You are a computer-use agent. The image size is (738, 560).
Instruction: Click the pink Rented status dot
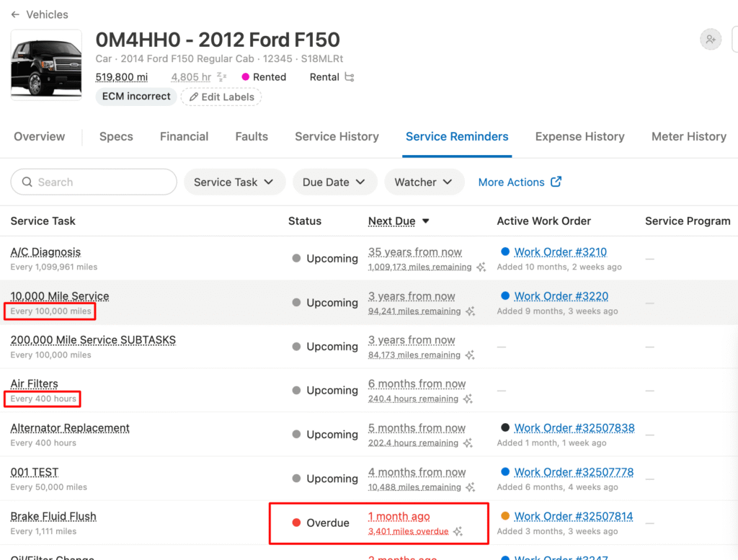(x=245, y=76)
